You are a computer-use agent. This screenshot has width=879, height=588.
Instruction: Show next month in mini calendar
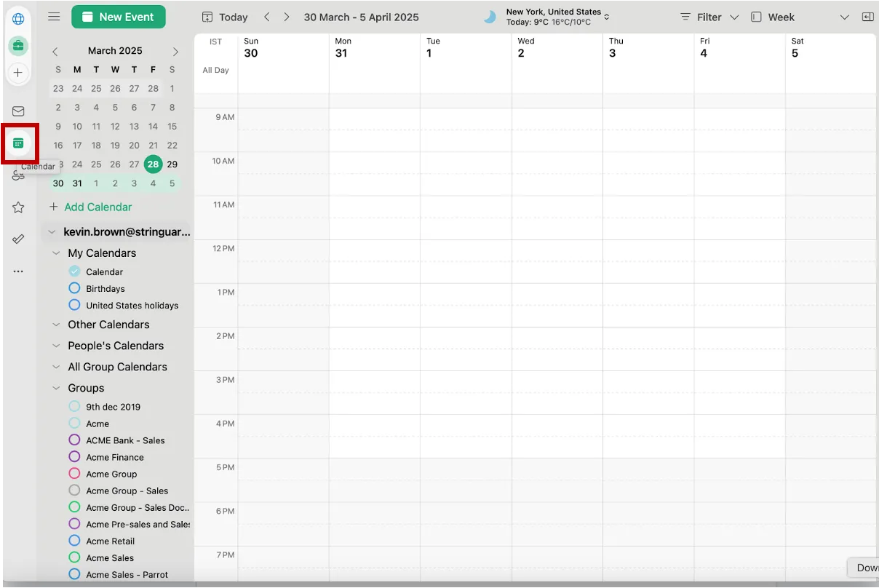(x=175, y=51)
